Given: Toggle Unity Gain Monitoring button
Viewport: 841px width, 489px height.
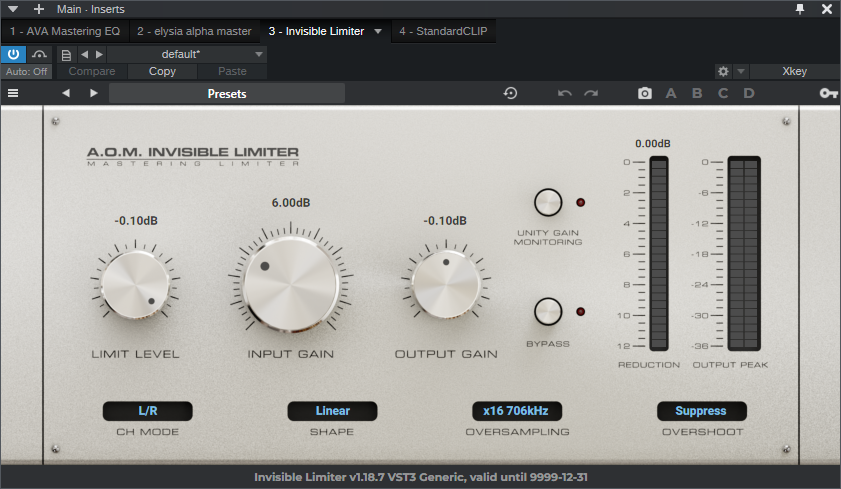Looking at the screenshot, I should pos(548,202).
